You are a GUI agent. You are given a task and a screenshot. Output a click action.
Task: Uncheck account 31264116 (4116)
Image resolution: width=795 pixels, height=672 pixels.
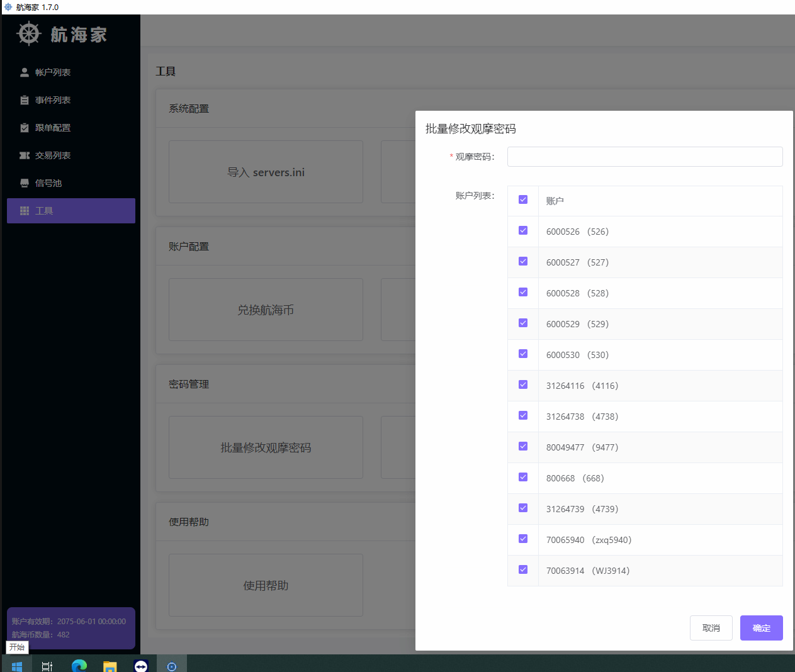tap(523, 384)
